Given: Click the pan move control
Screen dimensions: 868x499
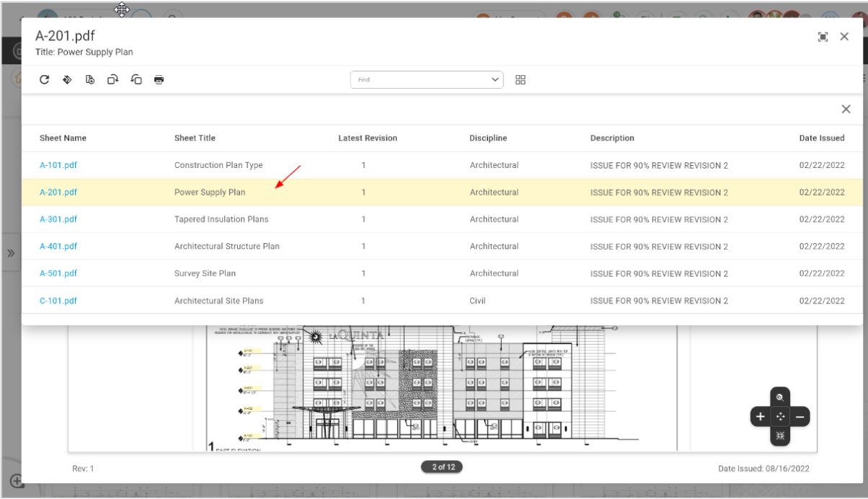Looking at the screenshot, I should pos(780,416).
